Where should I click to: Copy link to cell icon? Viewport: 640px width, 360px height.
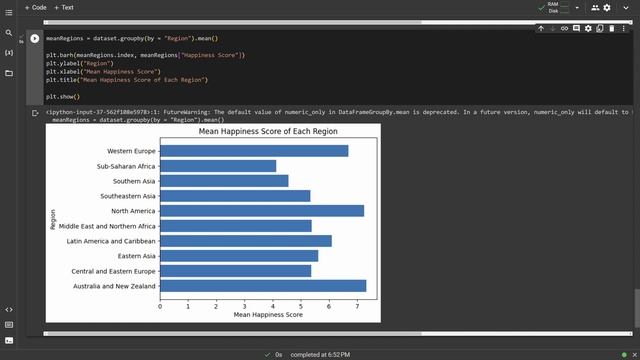tap(564, 29)
